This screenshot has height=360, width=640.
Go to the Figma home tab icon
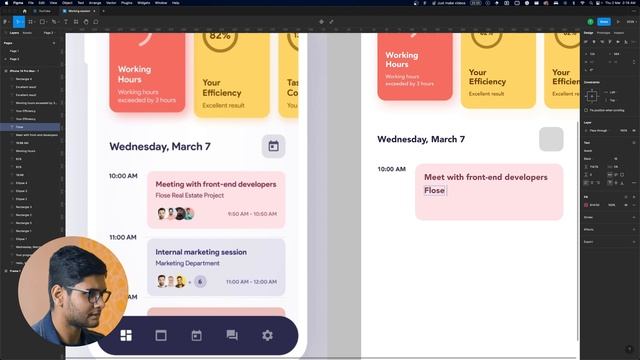pos(24,11)
